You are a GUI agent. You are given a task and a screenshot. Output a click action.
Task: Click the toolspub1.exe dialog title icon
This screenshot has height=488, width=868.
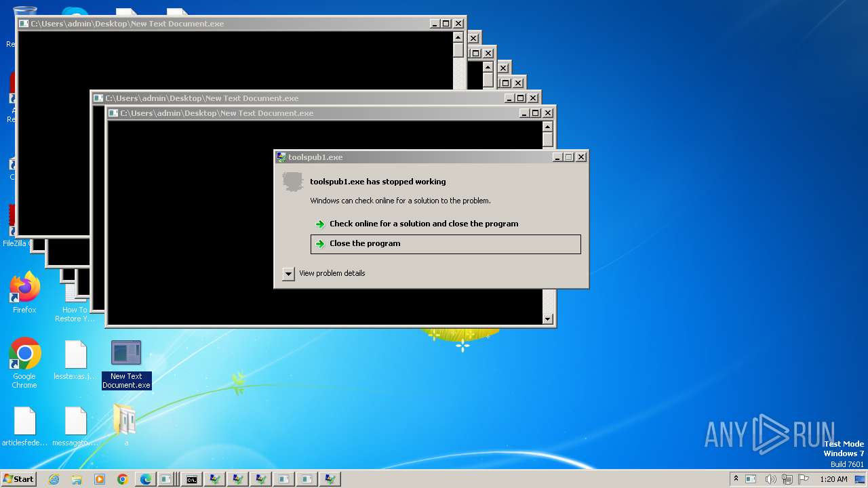click(281, 157)
